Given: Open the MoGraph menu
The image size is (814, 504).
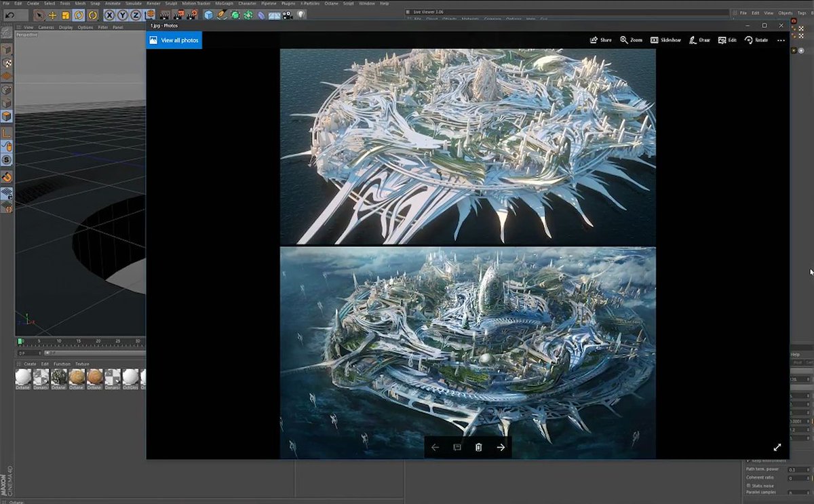Looking at the screenshot, I should tap(224, 3).
